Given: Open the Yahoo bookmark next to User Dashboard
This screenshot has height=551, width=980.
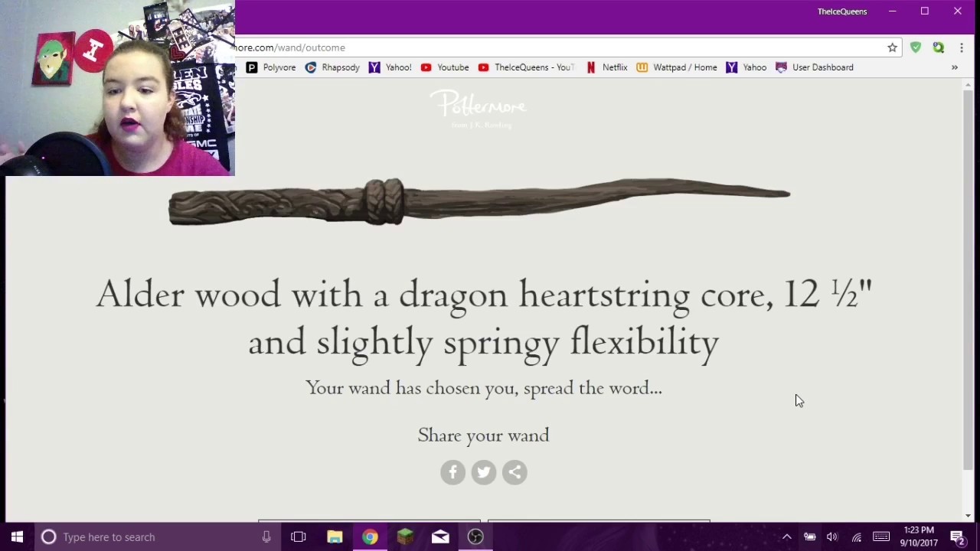Looking at the screenshot, I should [x=746, y=67].
